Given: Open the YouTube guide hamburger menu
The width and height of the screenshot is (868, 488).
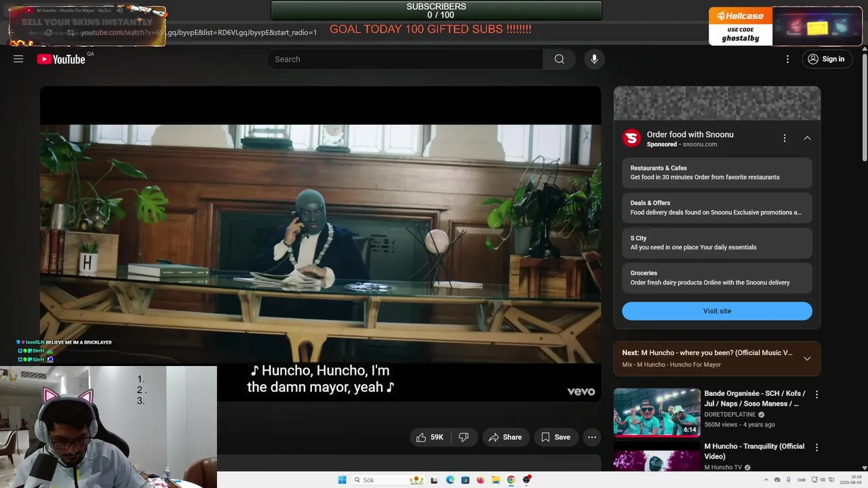Looking at the screenshot, I should click(x=18, y=59).
